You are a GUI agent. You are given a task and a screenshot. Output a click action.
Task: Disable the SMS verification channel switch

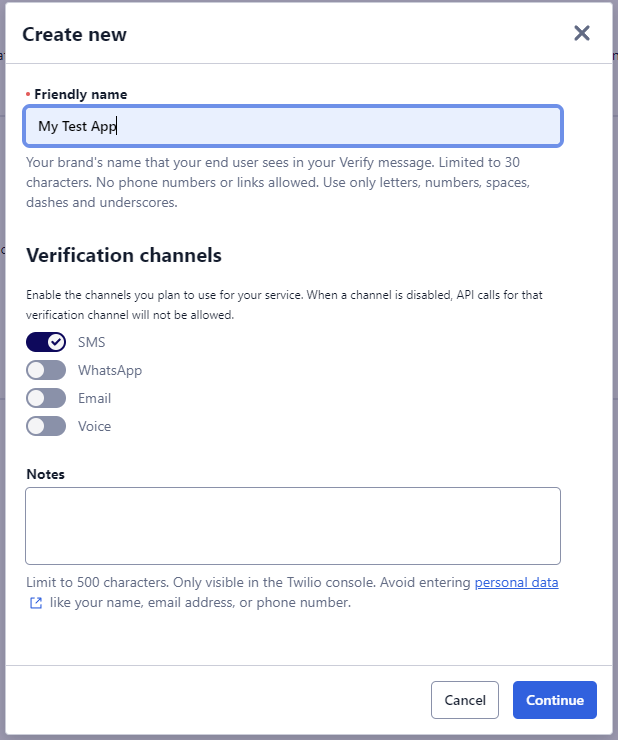[46, 342]
